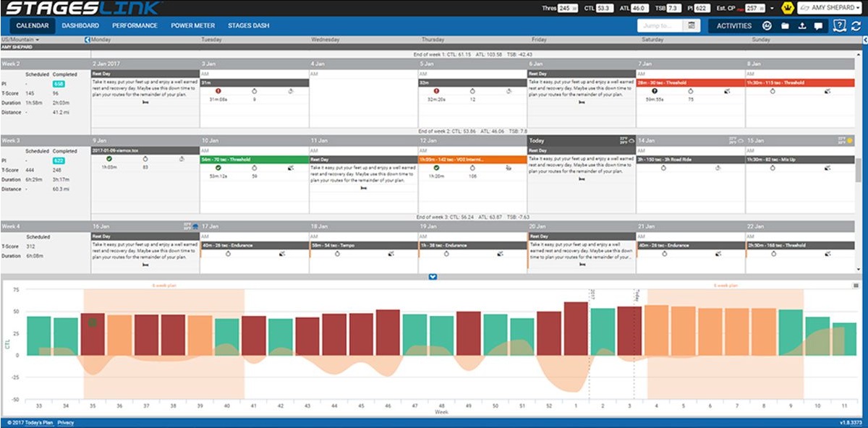The width and height of the screenshot is (868, 428).
Task: Click the green check icon on 9 Jan
Action: coord(109,158)
